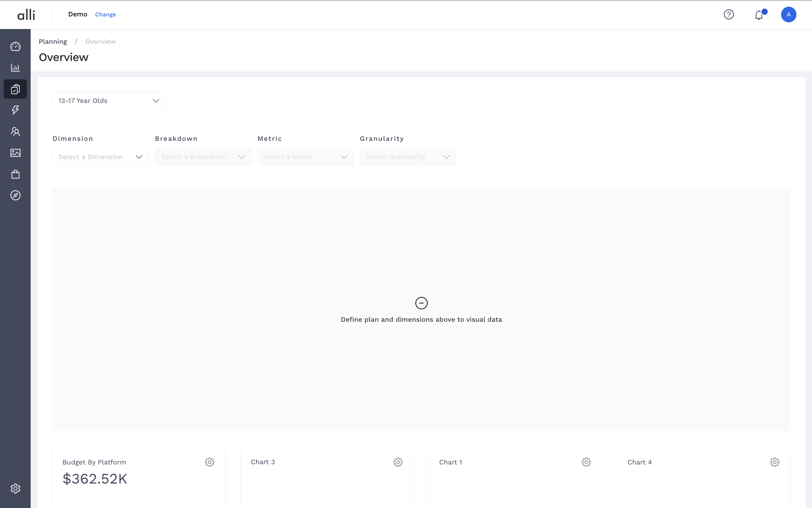
Task: Open the audiences people sidebar icon
Action: click(x=15, y=131)
